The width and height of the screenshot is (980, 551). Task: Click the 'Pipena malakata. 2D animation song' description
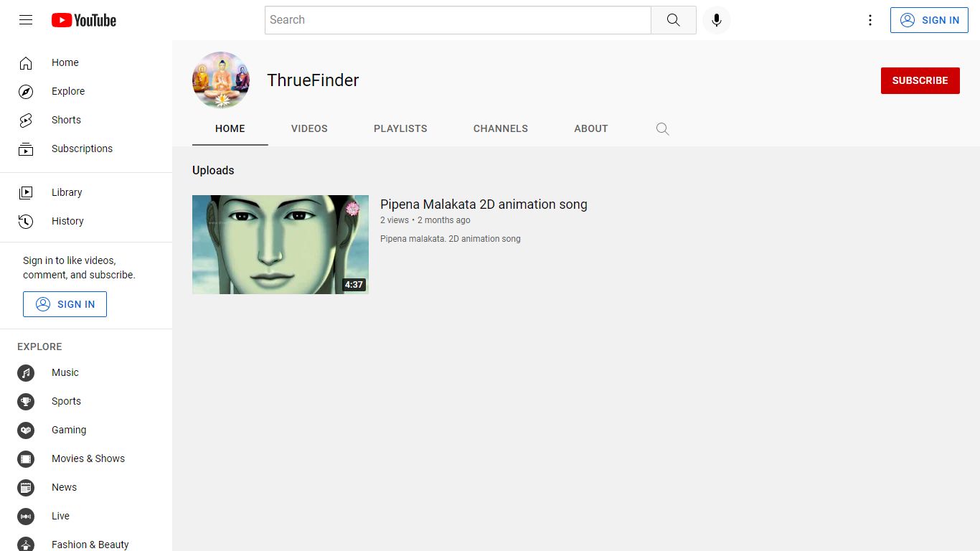[x=451, y=239]
